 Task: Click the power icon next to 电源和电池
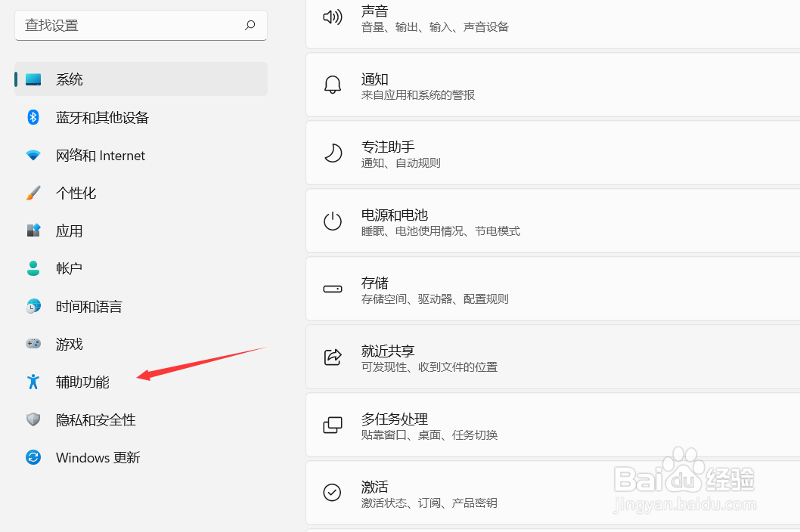tap(333, 221)
